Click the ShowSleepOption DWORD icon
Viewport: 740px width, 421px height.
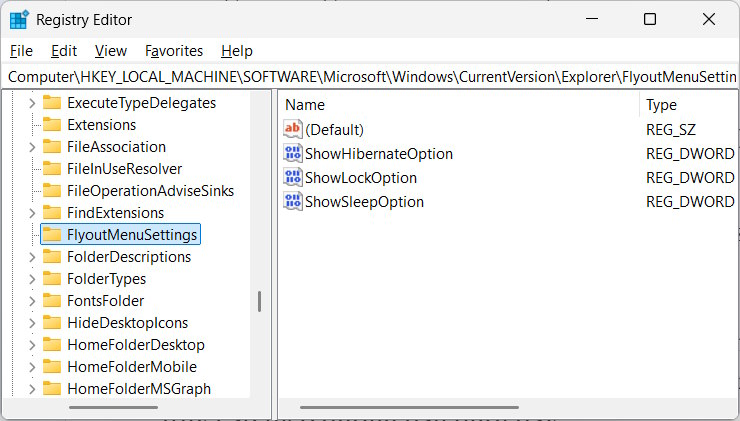click(x=293, y=201)
